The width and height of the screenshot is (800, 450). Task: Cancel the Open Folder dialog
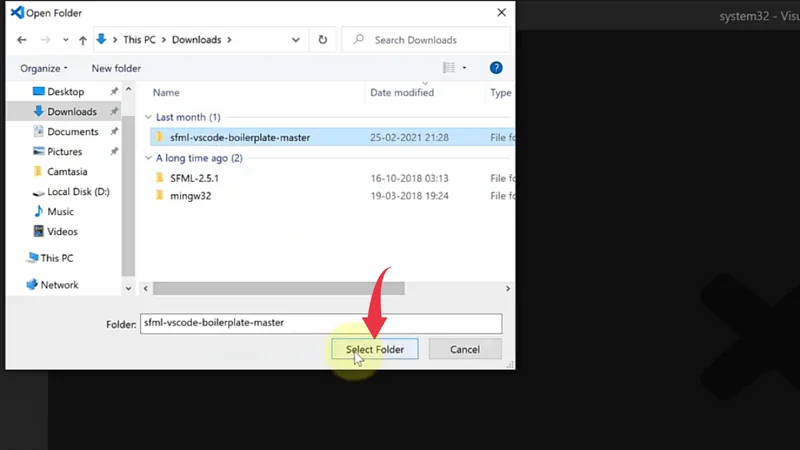465,349
